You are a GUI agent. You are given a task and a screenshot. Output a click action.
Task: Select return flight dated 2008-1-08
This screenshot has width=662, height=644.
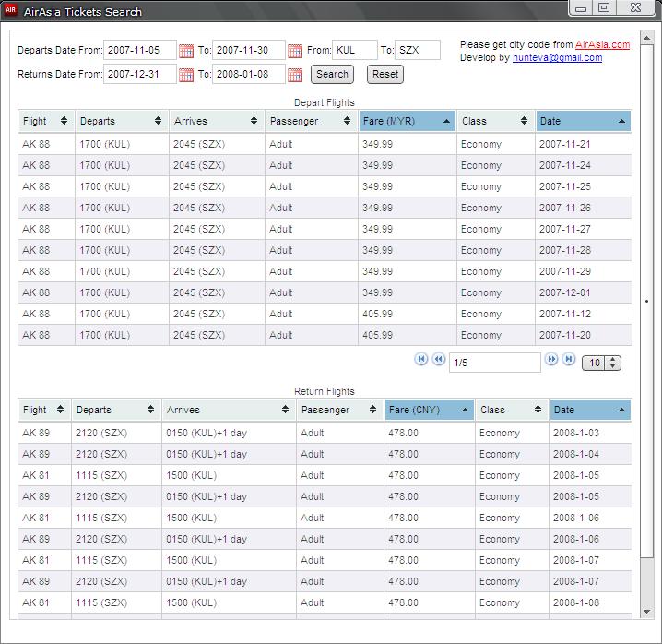click(325, 602)
